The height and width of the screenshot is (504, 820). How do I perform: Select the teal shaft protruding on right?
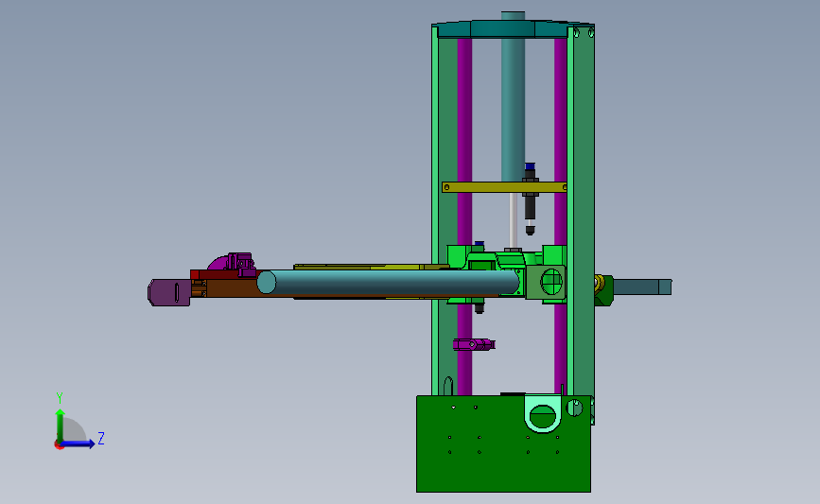click(x=642, y=287)
